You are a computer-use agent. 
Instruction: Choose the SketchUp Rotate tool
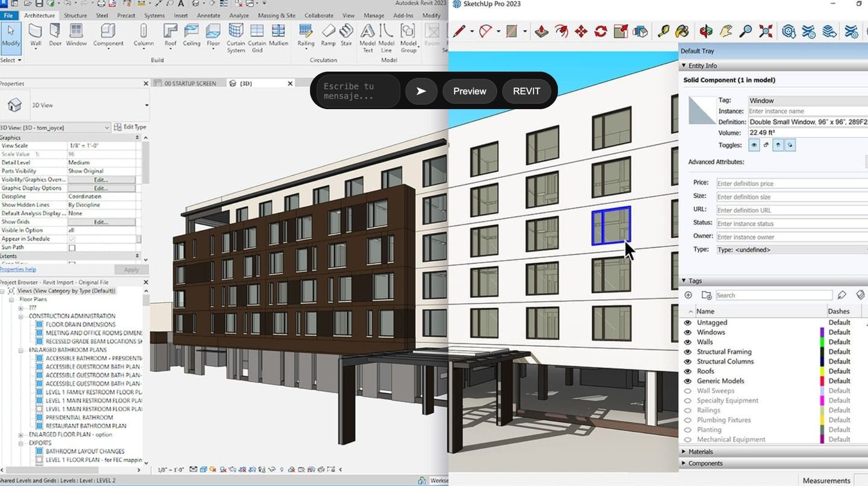click(600, 31)
